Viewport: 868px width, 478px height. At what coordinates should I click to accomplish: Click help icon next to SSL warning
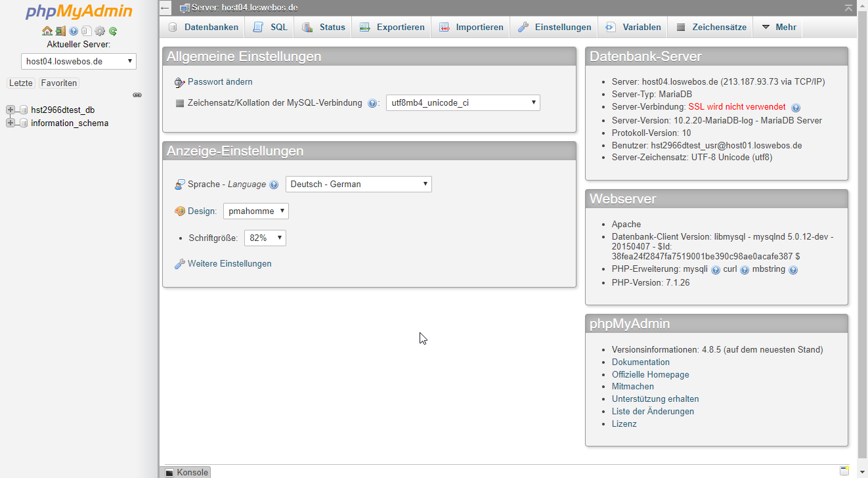tap(796, 108)
